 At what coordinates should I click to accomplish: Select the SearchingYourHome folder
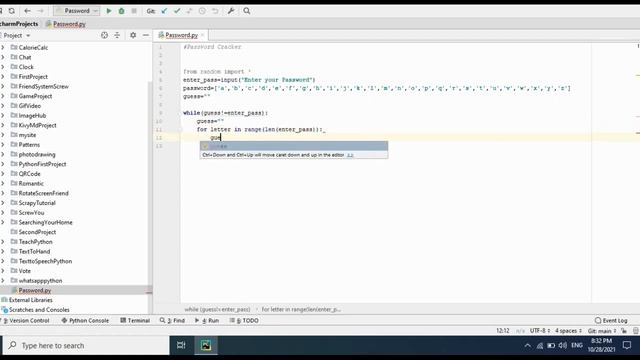(x=45, y=222)
